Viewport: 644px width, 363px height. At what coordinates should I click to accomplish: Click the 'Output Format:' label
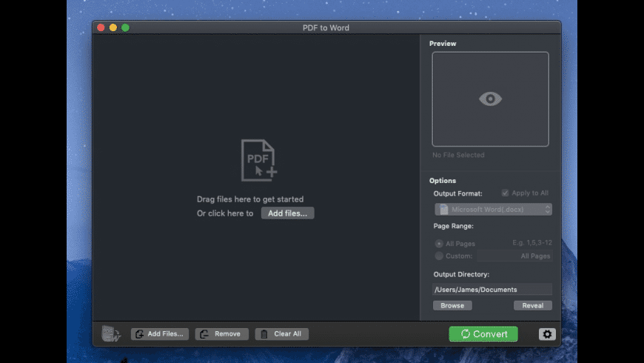click(x=457, y=193)
